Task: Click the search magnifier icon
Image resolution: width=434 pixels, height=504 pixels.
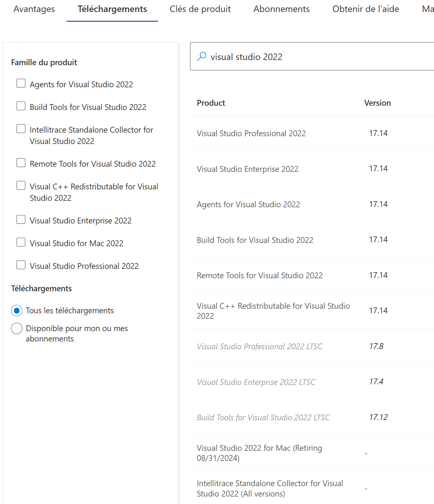Action: 201,56
